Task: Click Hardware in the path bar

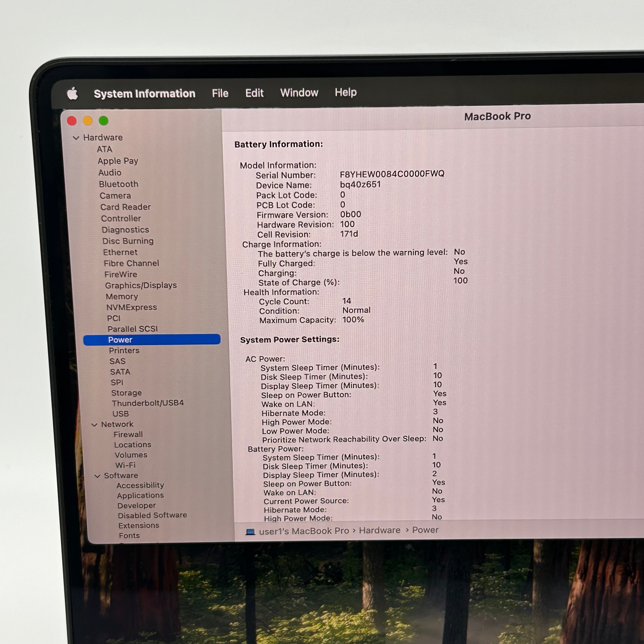Action: point(380,530)
